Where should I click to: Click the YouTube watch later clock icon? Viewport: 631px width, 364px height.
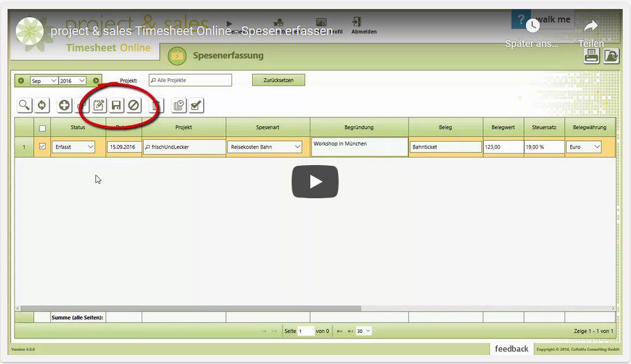pyautogui.click(x=532, y=26)
